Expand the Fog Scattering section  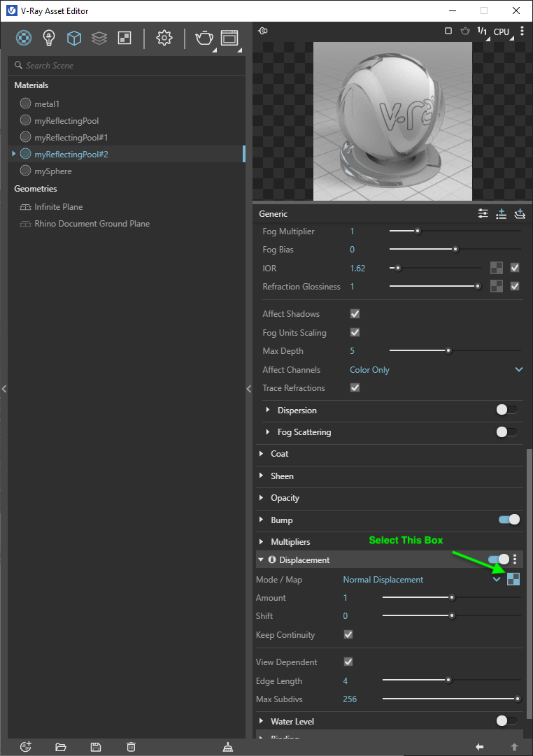[x=268, y=432]
